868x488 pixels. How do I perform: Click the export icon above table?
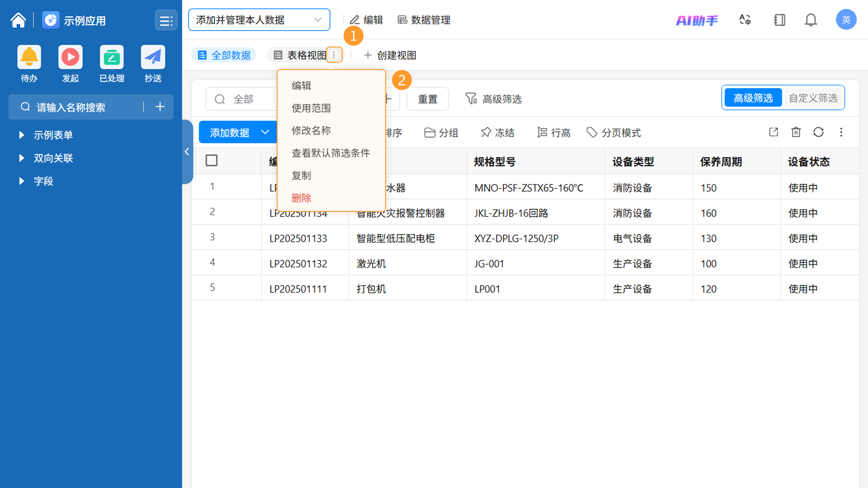click(774, 132)
